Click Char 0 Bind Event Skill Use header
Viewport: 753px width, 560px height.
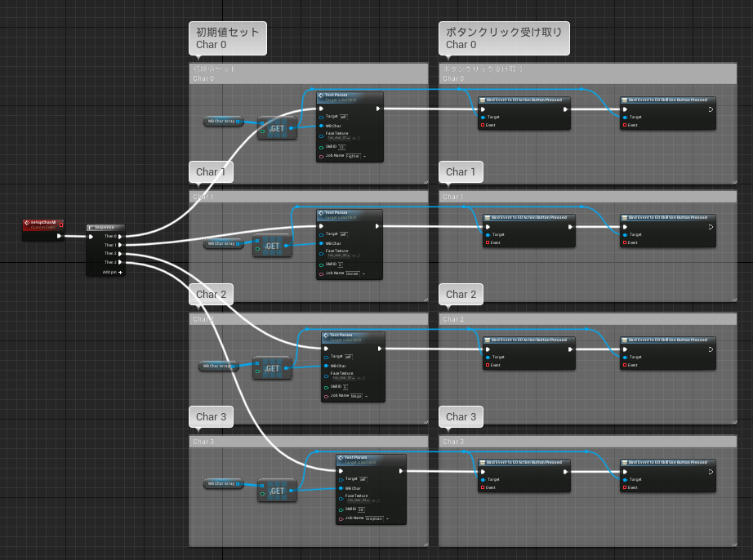[x=668, y=100]
